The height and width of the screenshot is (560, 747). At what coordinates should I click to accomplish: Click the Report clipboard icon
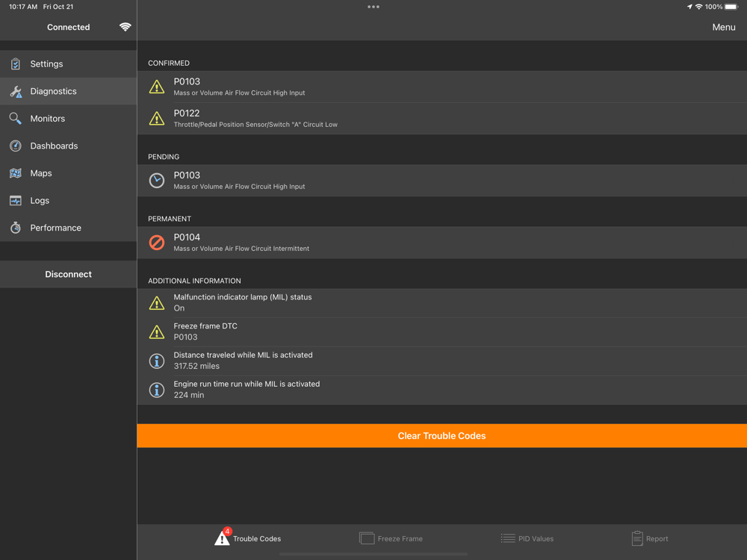pos(637,538)
